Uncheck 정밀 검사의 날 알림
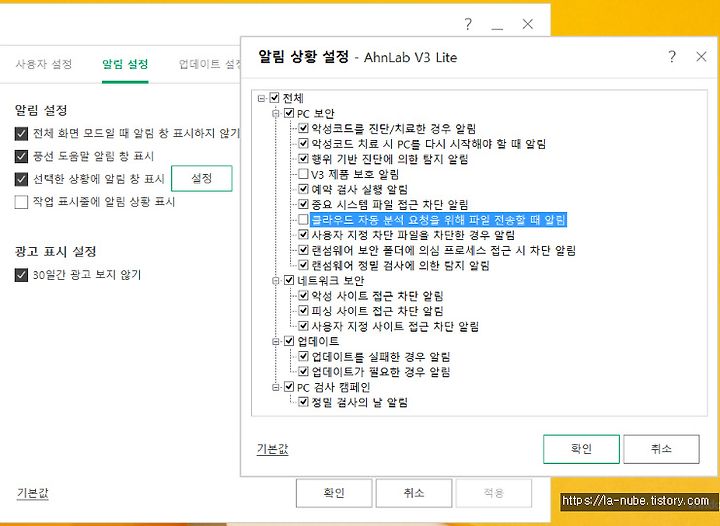The height and width of the screenshot is (526, 720). pos(303,402)
